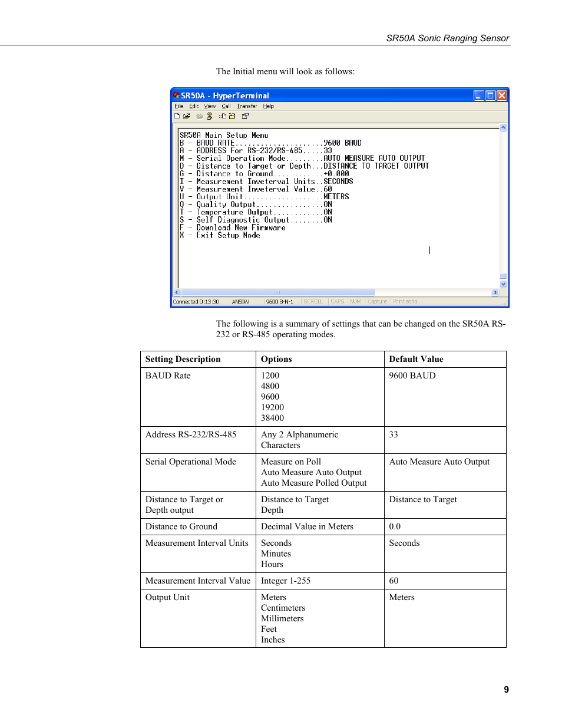Click the 'Auto Measure Polled Output' option text
This screenshot has height=728, width=562.
point(314,483)
